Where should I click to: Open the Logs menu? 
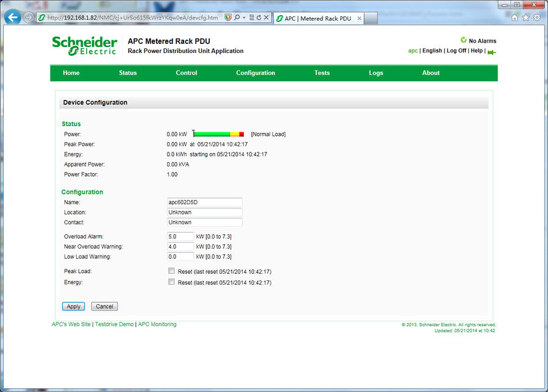pos(375,73)
